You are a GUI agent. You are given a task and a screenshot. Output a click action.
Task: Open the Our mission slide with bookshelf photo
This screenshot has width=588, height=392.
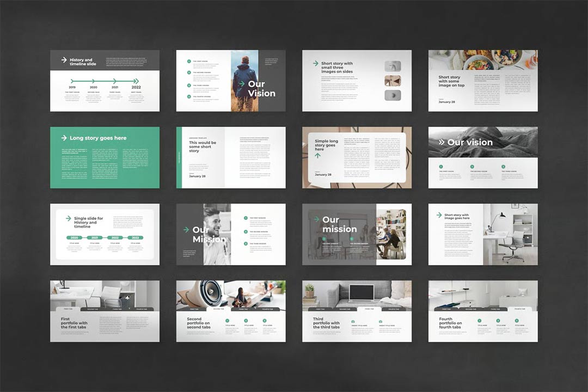(357, 234)
